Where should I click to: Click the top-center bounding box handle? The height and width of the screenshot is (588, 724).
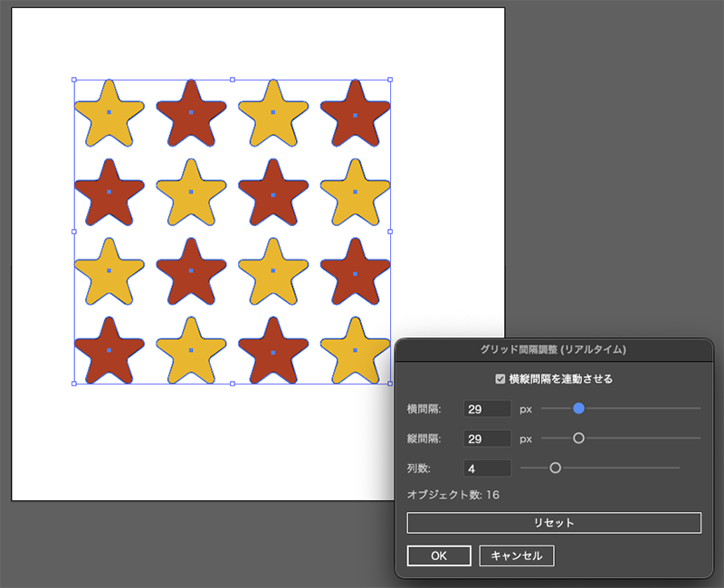pyautogui.click(x=233, y=80)
